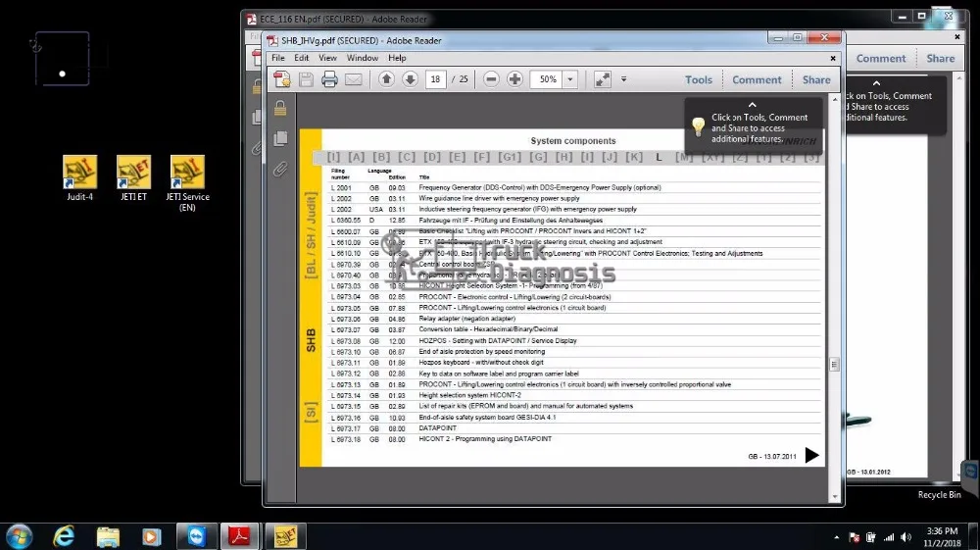Switch to the JETI application in the taskbar
Viewport: 980px width, 550px height.
(x=285, y=536)
